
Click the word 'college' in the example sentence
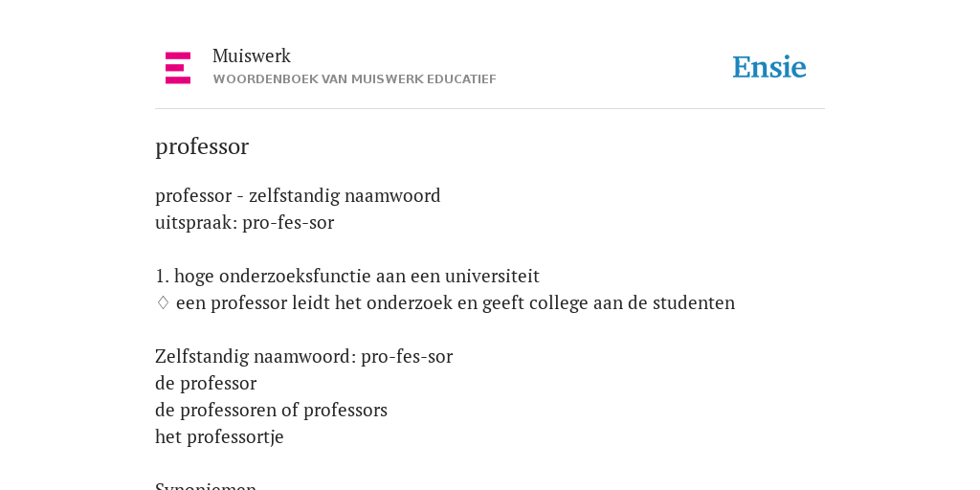coord(554,303)
